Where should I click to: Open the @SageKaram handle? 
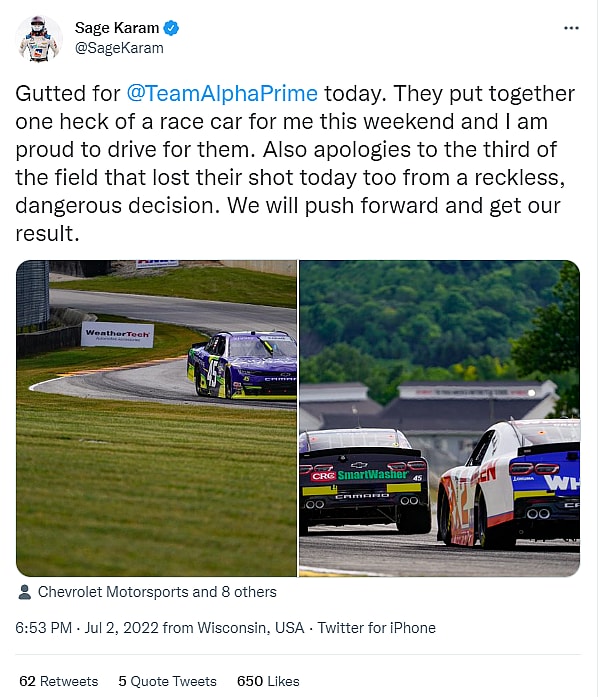coord(119,48)
